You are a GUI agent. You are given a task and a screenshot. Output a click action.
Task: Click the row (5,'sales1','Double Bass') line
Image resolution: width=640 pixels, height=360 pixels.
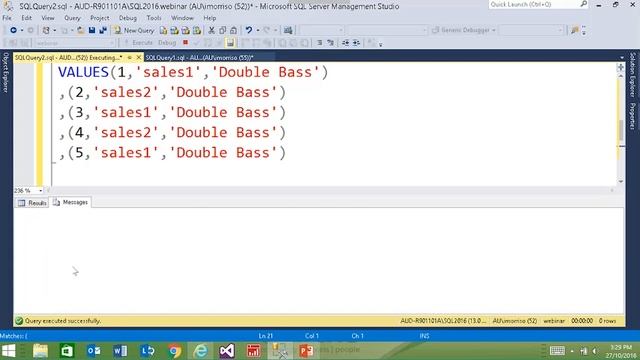(x=172, y=153)
